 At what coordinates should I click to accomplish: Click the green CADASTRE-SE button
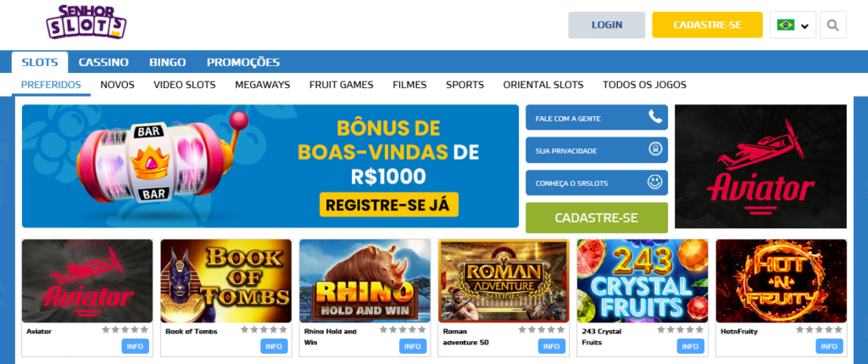(x=597, y=218)
